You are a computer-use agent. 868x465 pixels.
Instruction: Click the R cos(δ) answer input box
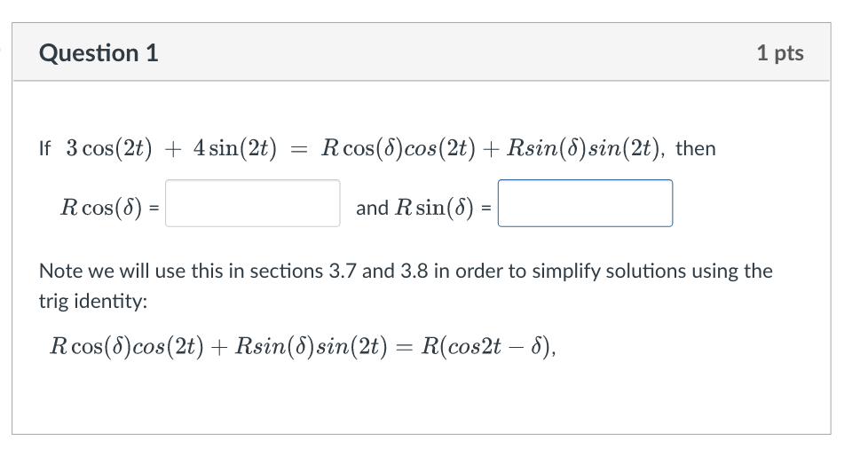[252, 203]
